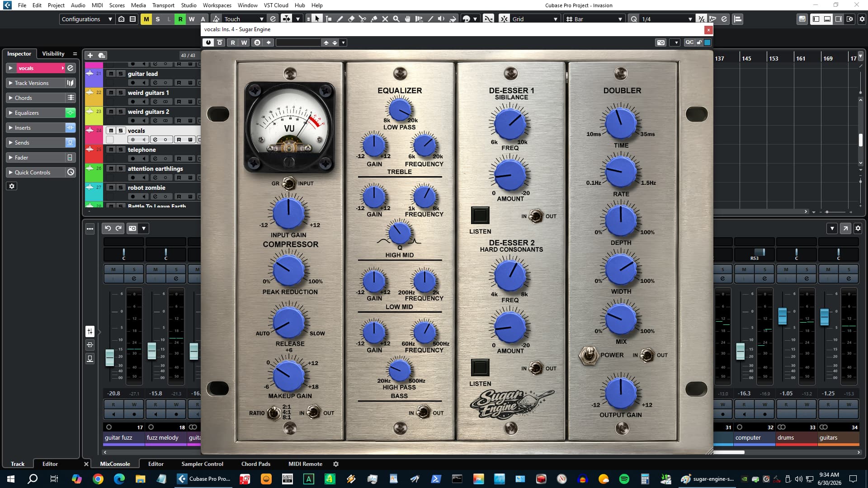The image size is (868, 488).
Task: Click the Quantize Q icon
Action: tap(633, 19)
